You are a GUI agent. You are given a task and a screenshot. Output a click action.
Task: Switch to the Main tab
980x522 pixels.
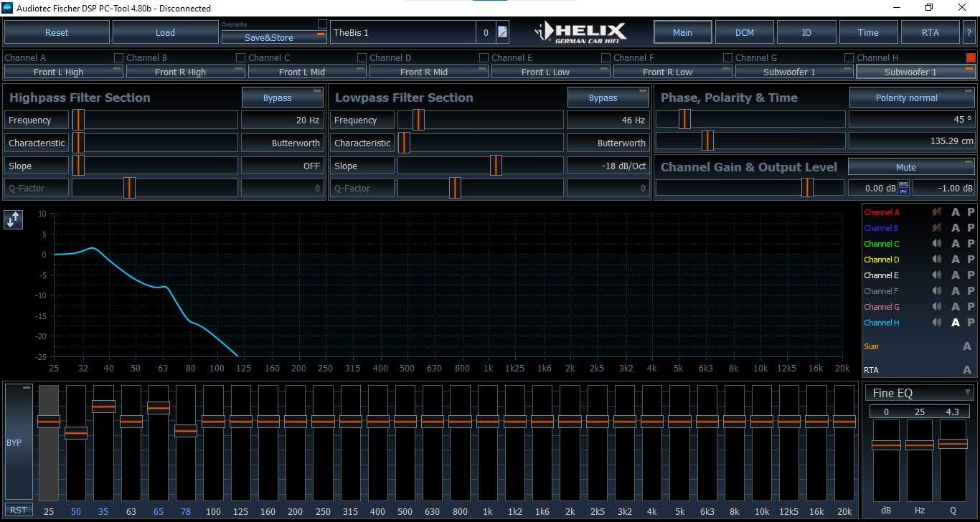683,32
